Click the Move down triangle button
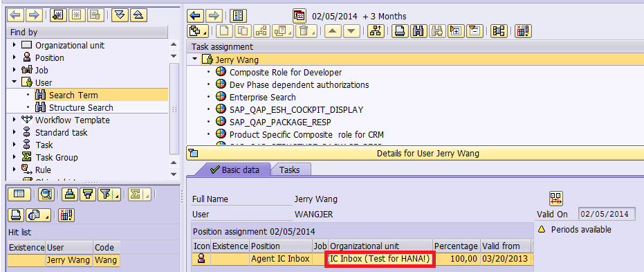This screenshot has width=644, height=272. 351,30
